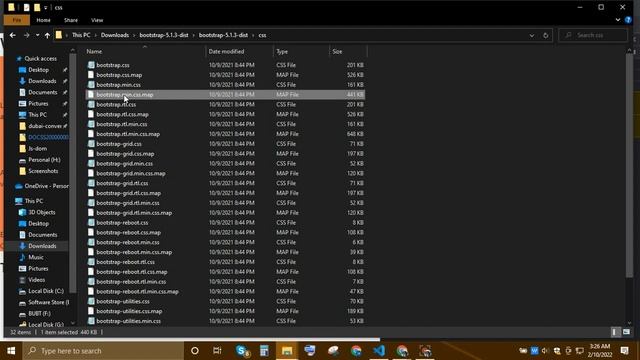Viewport: 640px width, 360px height.
Task: Click the navigation pane scrollbar
Action: tap(73, 173)
